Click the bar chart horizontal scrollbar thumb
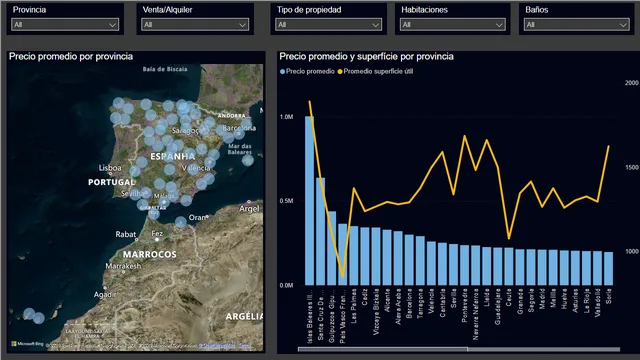640x360 pixels. pyautogui.click(x=382, y=349)
